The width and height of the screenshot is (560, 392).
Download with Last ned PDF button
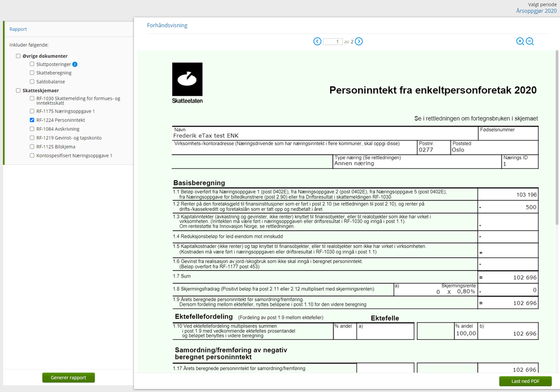[x=525, y=381]
